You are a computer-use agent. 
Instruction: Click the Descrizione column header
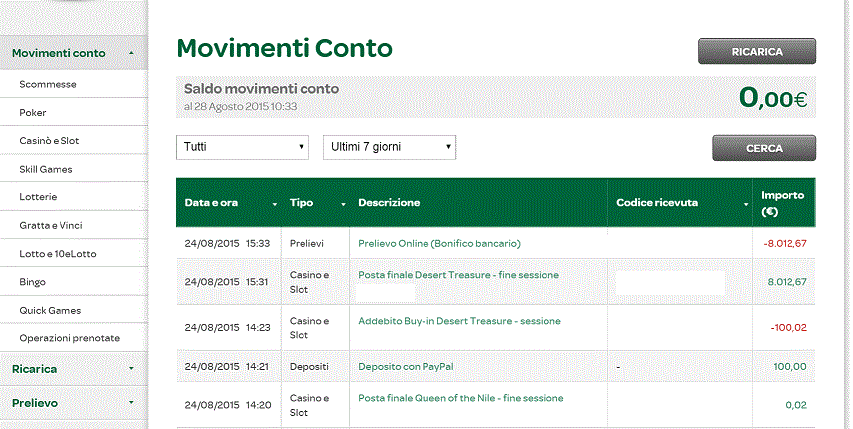tap(389, 203)
